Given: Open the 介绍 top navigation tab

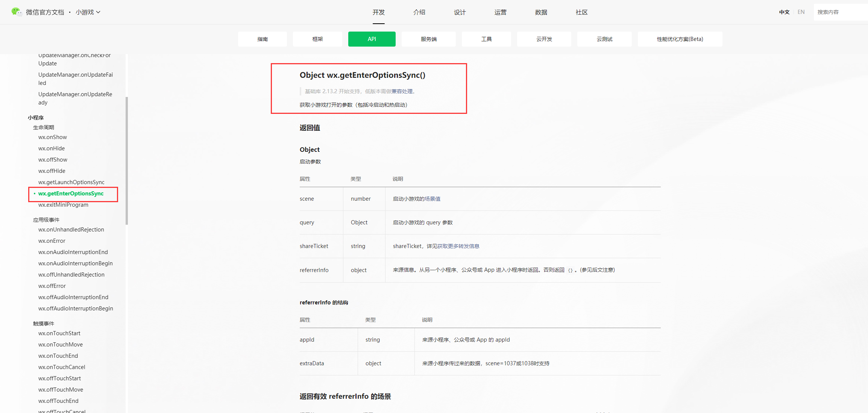Looking at the screenshot, I should [419, 12].
